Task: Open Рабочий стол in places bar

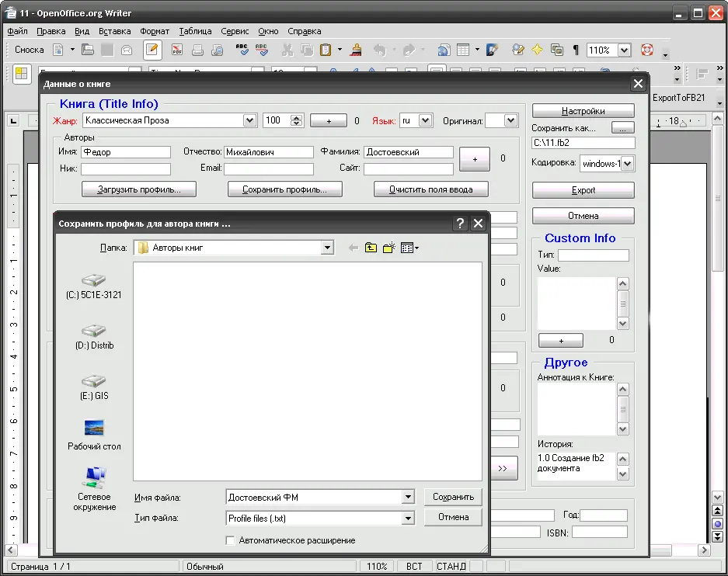Action: (94, 435)
